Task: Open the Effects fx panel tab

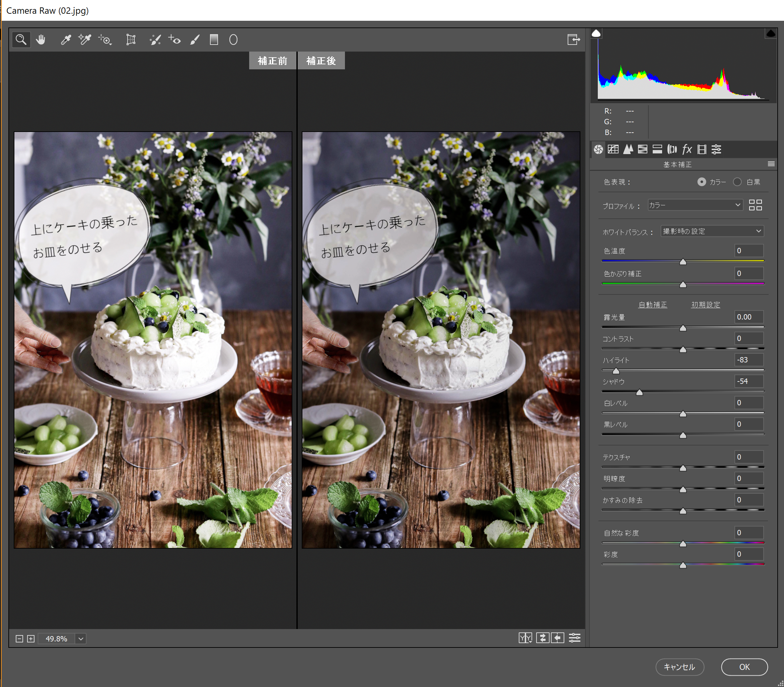Action: tap(687, 149)
